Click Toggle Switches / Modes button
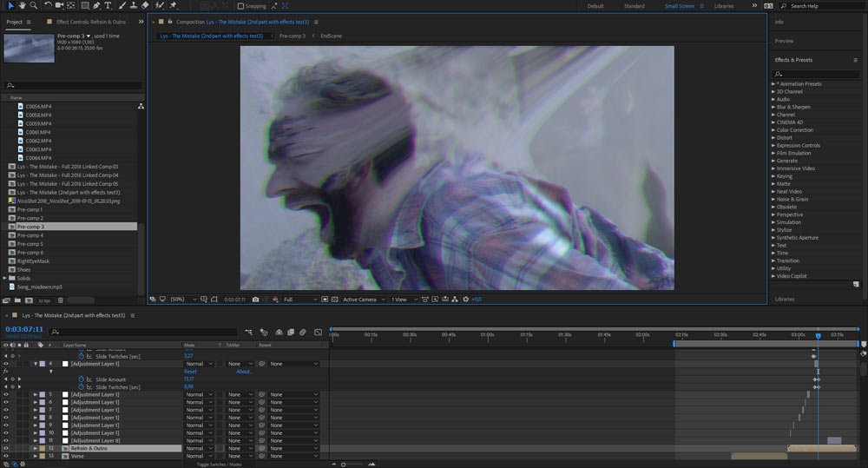The height and width of the screenshot is (468, 868). 219,465
